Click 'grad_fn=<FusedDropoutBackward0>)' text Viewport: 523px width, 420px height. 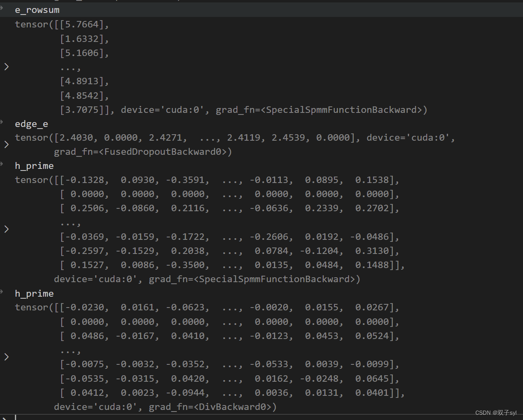(x=143, y=152)
